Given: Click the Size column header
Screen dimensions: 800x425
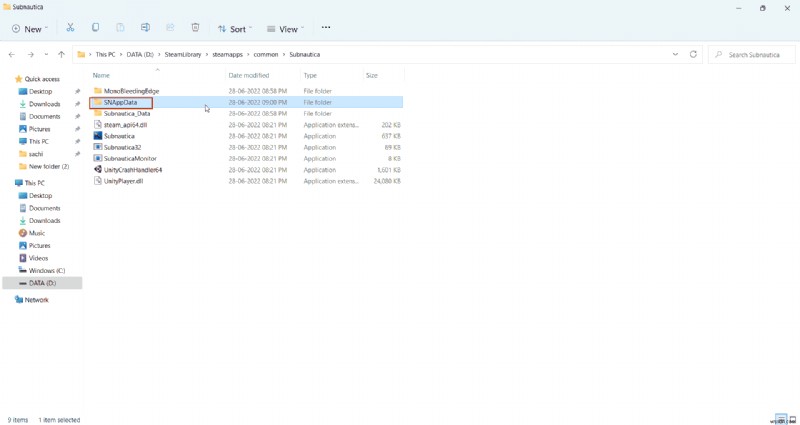Looking at the screenshot, I should (372, 75).
